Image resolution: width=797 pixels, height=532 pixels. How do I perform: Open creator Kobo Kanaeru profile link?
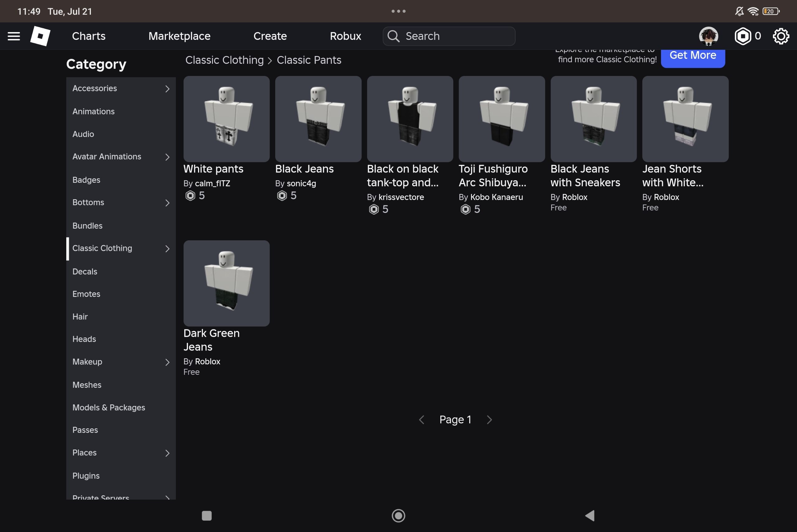(x=496, y=197)
